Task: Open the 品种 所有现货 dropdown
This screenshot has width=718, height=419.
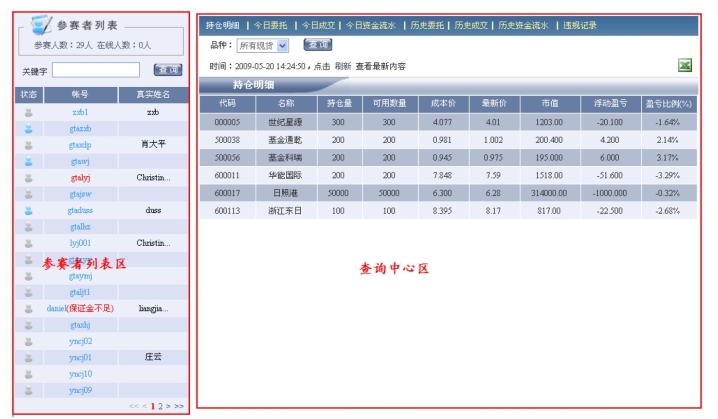Action: 263,45
